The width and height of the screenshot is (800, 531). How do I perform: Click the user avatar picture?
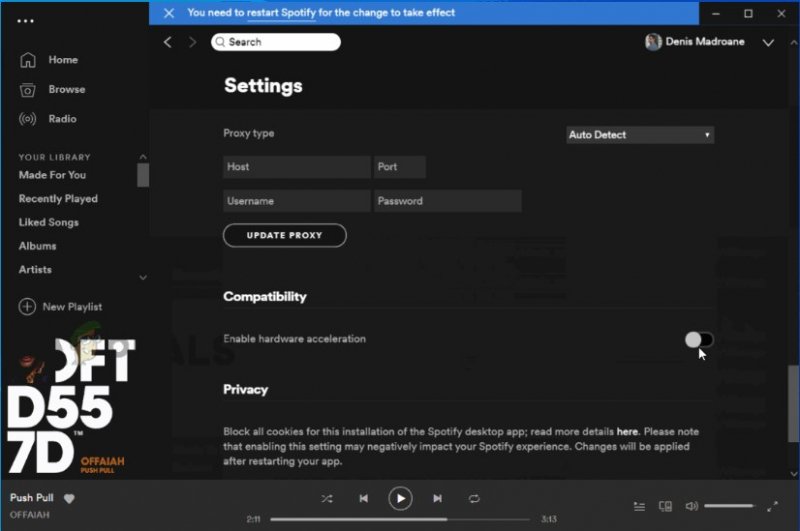653,42
